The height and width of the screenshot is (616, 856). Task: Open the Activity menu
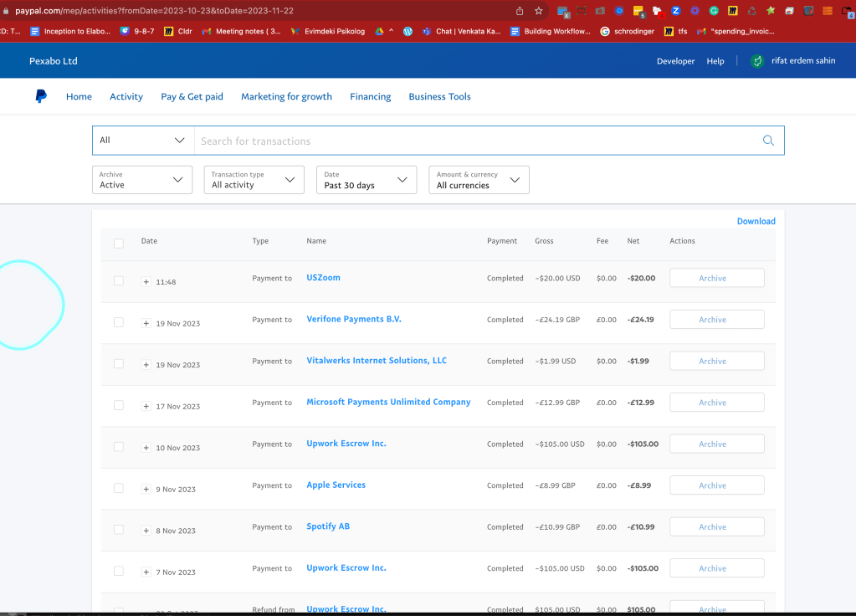126,96
